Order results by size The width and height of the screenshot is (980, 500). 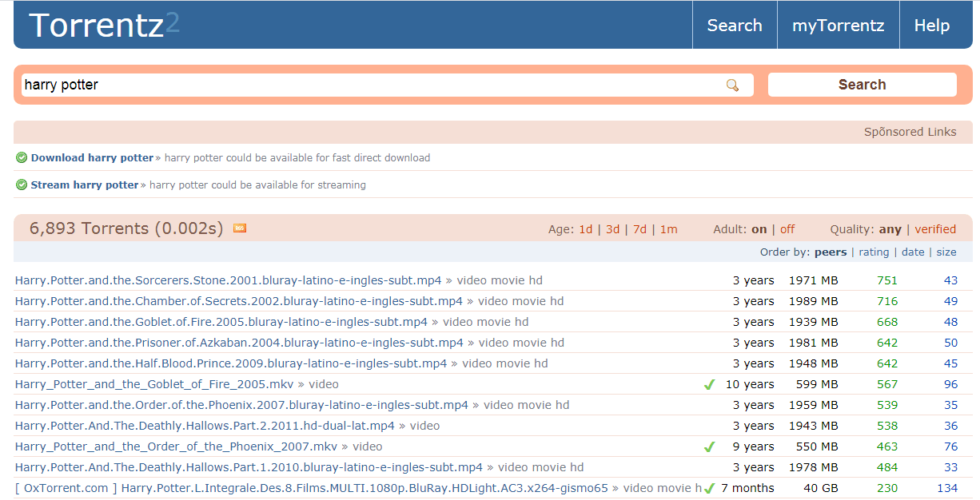[946, 252]
